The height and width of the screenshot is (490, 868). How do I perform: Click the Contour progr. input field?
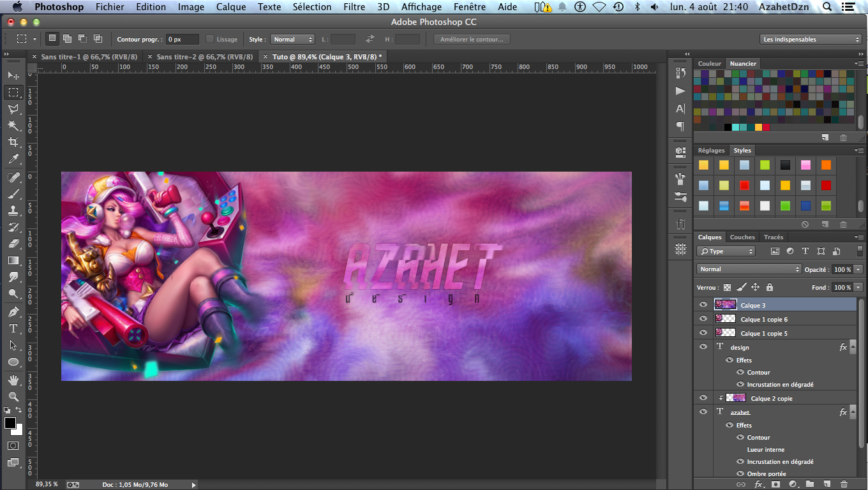click(x=183, y=40)
